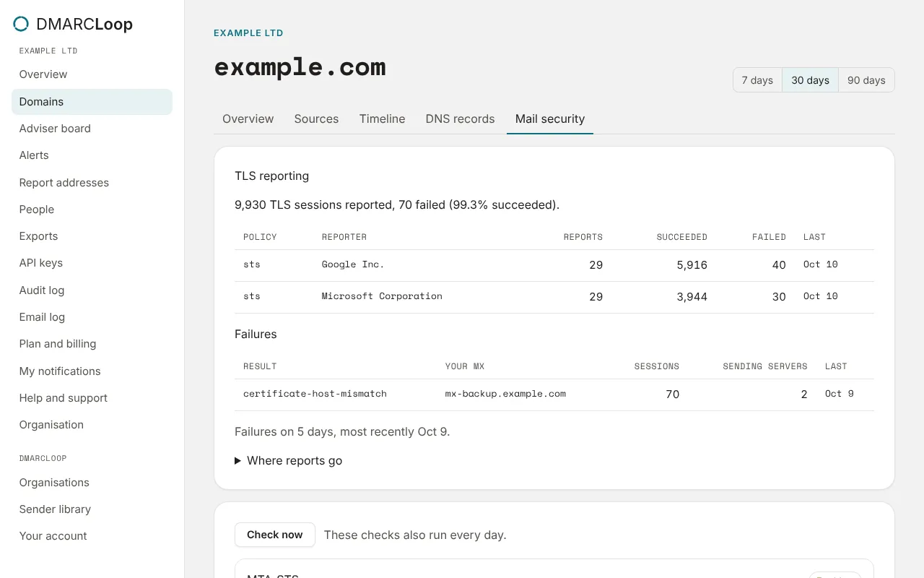Screen dimensions: 924x578
Task: Open Organisations under DMARCLoop
Action: tap(92, 483)
